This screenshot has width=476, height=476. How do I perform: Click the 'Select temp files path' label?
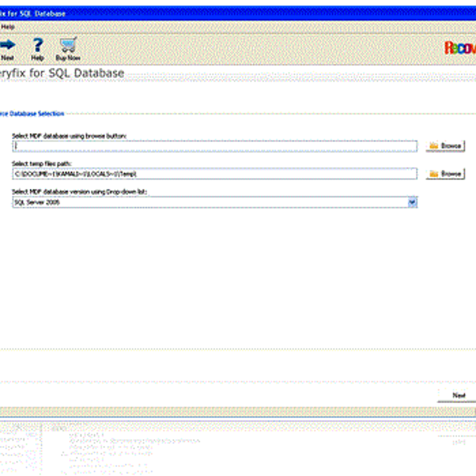(x=42, y=164)
